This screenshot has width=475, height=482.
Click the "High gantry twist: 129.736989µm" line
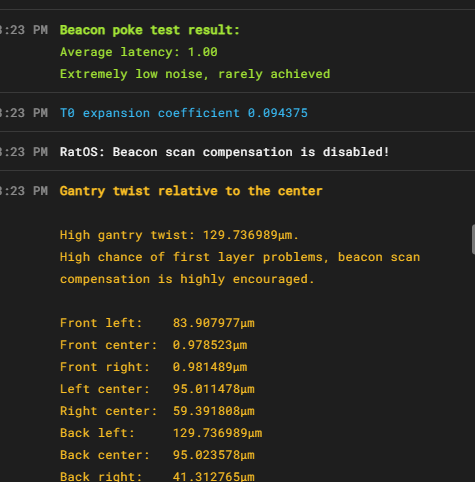(179, 235)
